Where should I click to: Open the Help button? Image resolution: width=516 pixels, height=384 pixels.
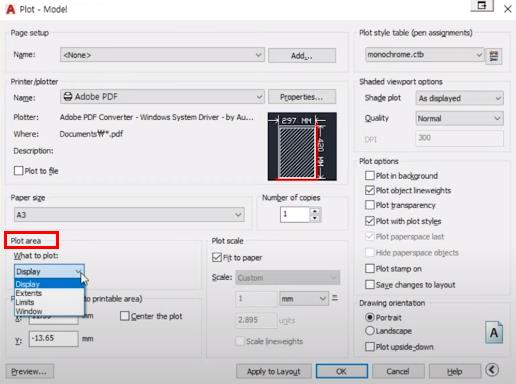pos(455,371)
